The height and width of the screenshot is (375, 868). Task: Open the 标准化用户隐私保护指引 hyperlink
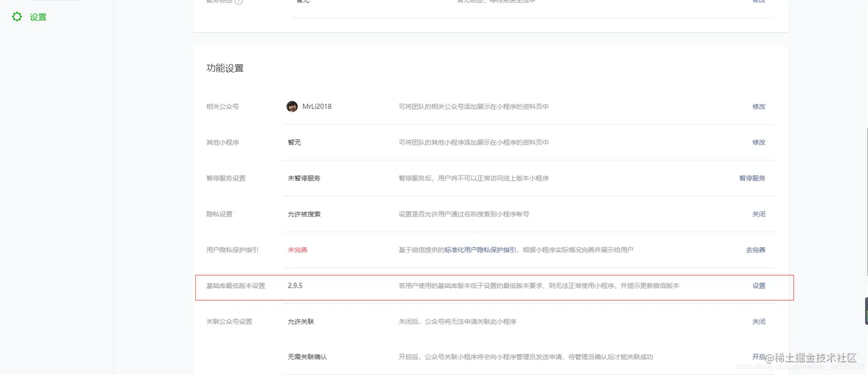tap(480, 250)
